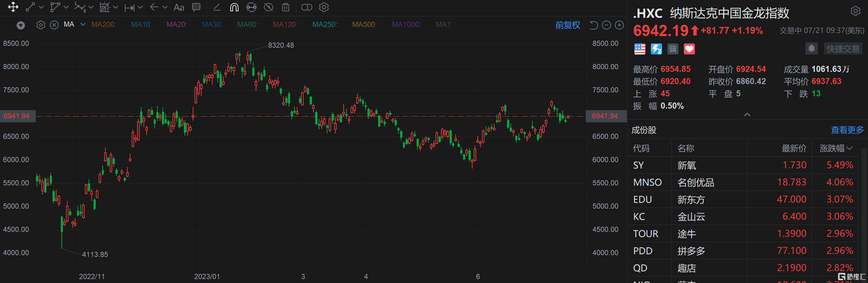Click the 代码 column header
The width and height of the screenshot is (868, 283).
641,148
